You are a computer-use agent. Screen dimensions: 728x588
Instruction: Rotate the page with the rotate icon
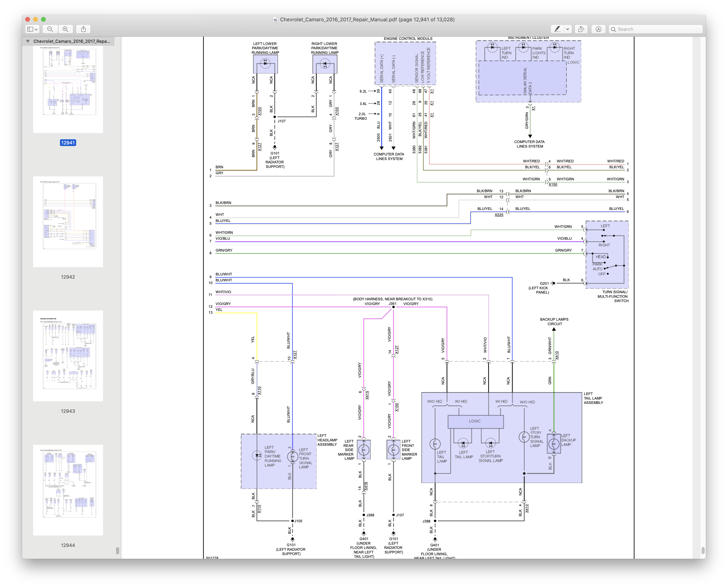pos(581,29)
